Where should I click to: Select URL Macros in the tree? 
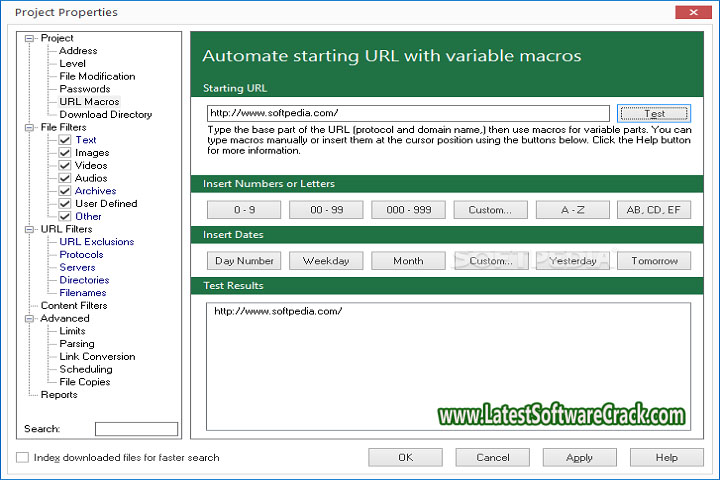[x=89, y=102]
